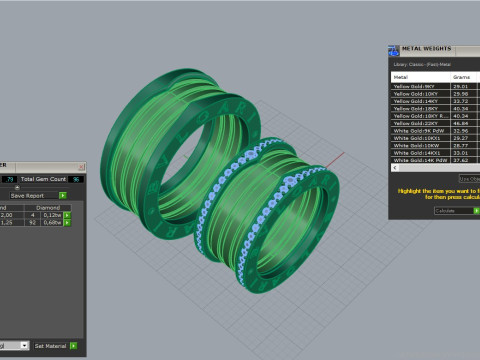480x360 pixels.
Task: Click green arrow beside Set Material
Action: point(73,346)
